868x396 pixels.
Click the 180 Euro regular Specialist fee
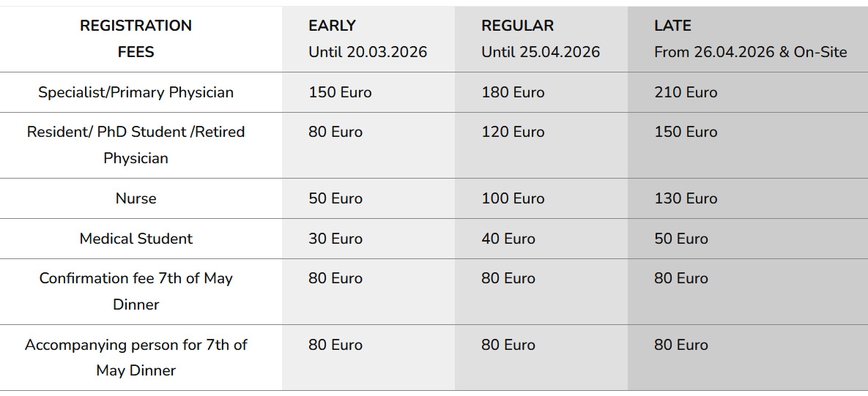pos(513,92)
